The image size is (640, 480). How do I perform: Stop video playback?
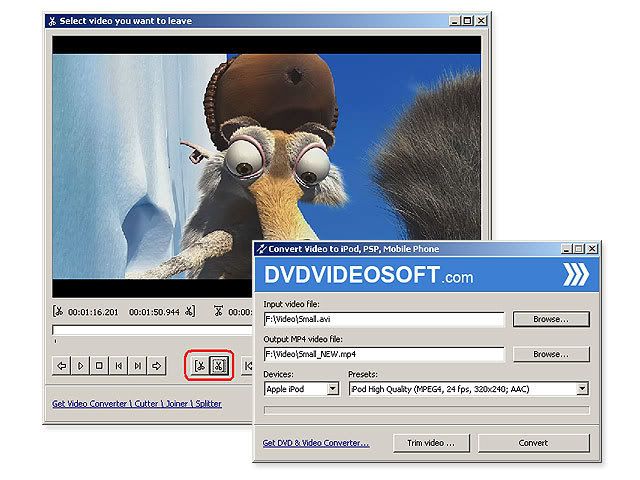(x=100, y=366)
